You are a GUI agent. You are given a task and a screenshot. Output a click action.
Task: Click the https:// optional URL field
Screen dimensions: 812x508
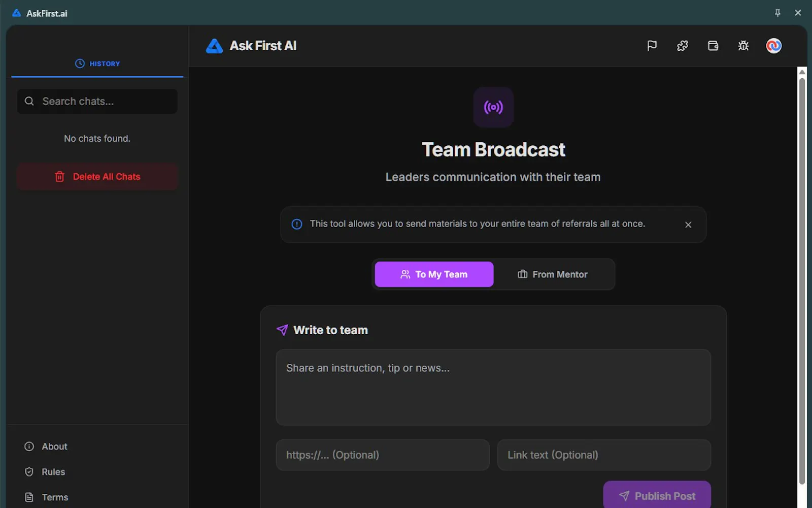(x=383, y=455)
